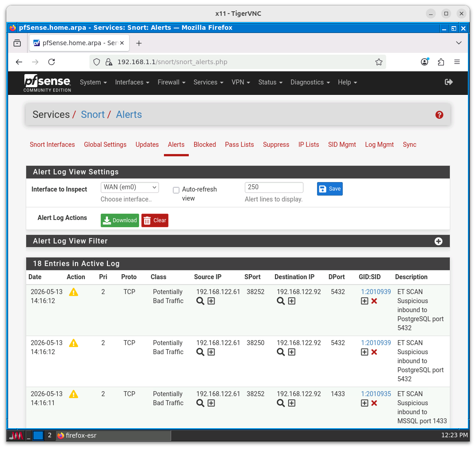Disable rule red X in 38252/5432 row
476x449 pixels.
pos(374,301)
